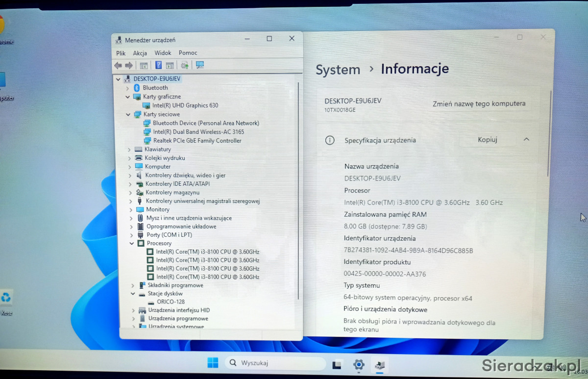The image size is (588, 379).
Task: Click the info icon beside Specyfikacja urządzenia
Action: 330,140
